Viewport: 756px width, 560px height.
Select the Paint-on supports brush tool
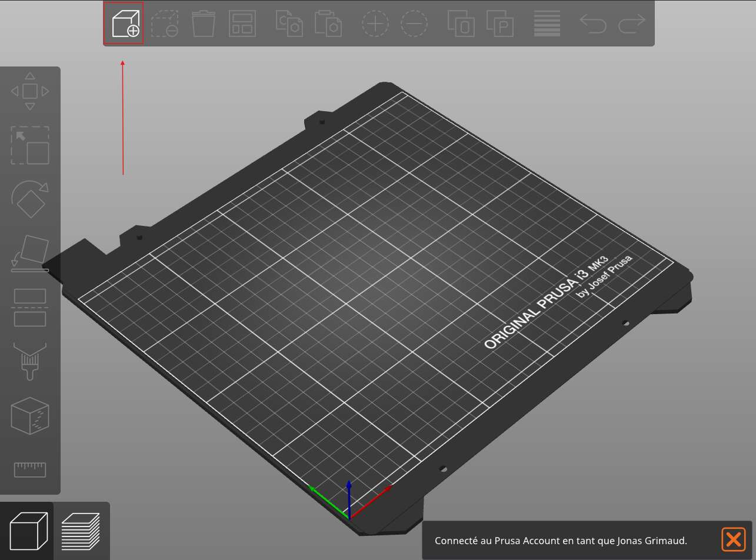click(30, 361)
